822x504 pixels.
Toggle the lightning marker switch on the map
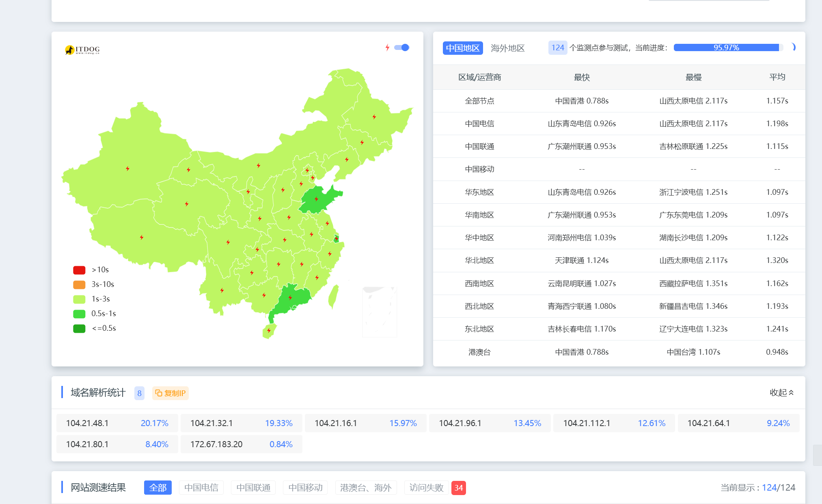[x=402, y=47]
